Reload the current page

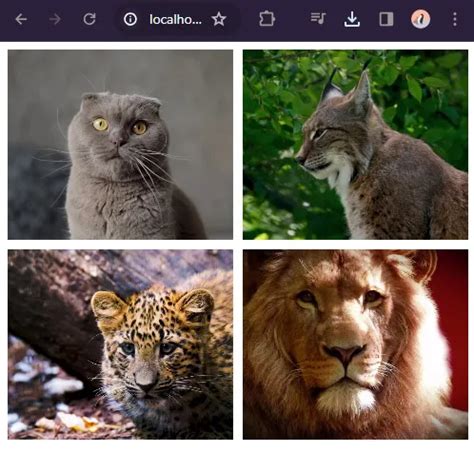click(x=89, y=19)
